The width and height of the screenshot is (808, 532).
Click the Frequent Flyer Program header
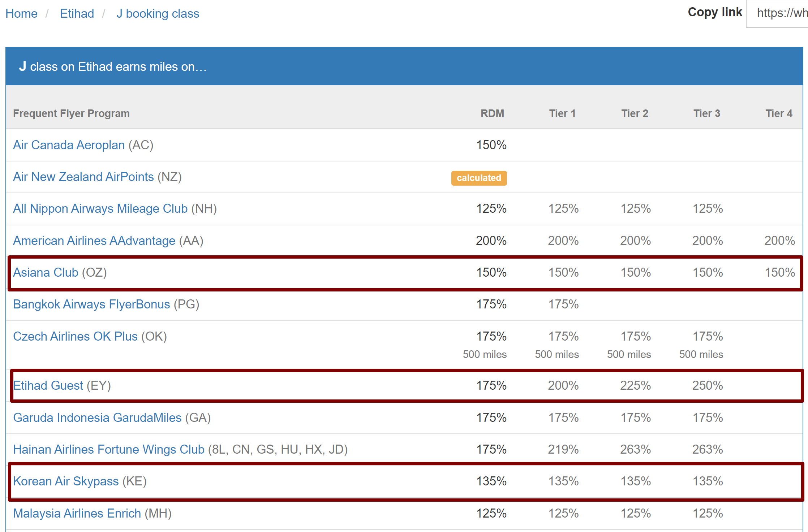click(x=71, y=113)
